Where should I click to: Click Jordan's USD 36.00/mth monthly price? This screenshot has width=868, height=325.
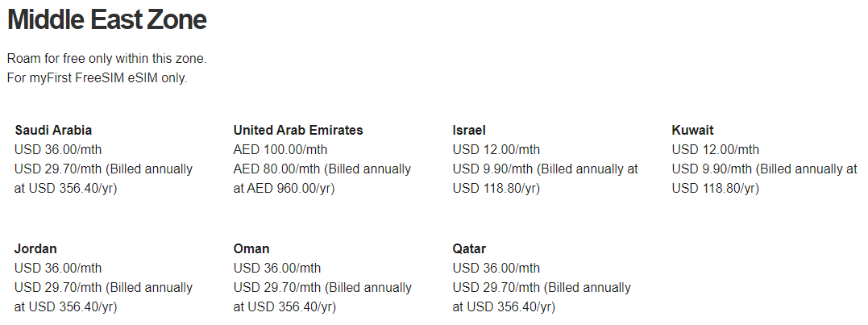58,268
